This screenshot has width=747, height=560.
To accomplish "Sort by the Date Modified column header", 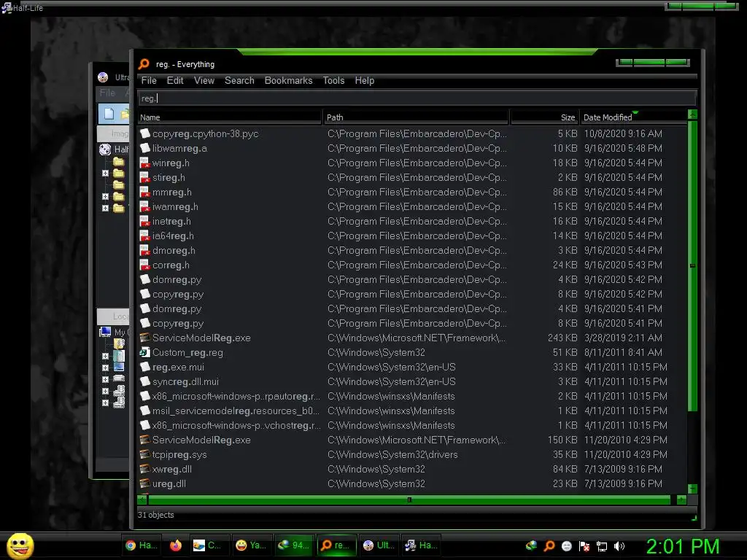I will 634,117.
